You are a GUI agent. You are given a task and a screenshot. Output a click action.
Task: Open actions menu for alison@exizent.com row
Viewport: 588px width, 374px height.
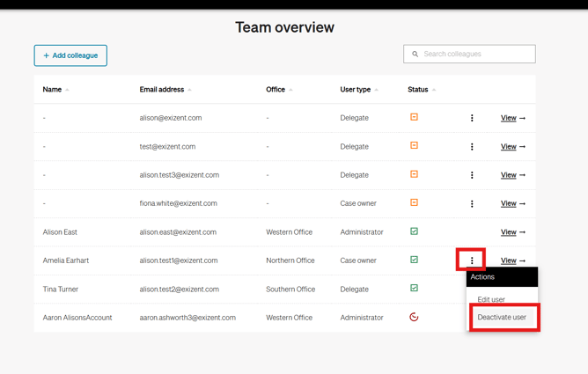tap(472, 118)
